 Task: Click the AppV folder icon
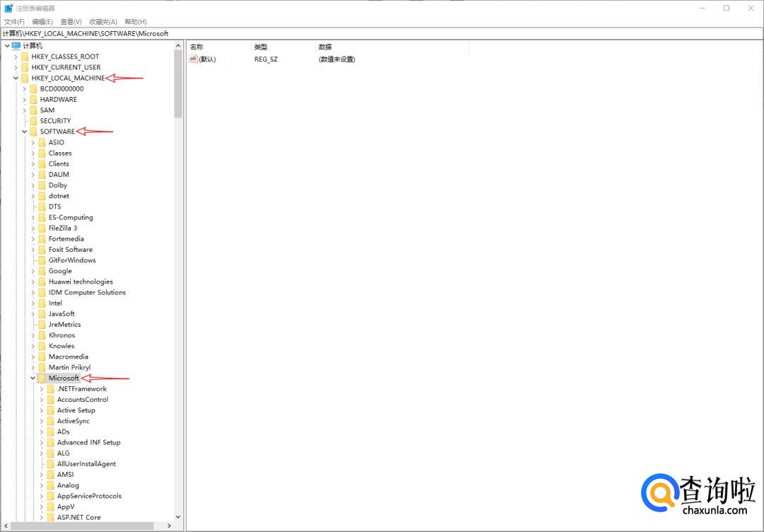pyautogui.click(x=51, y=507)
